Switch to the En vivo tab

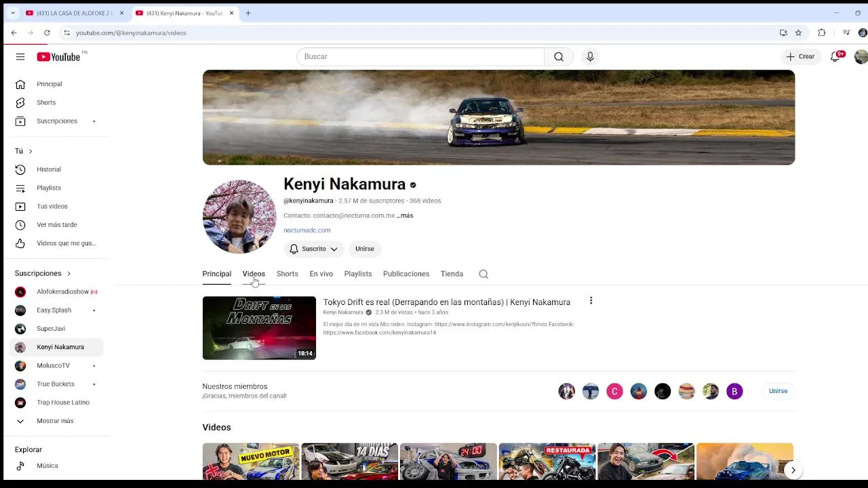[x=321, y=274]
